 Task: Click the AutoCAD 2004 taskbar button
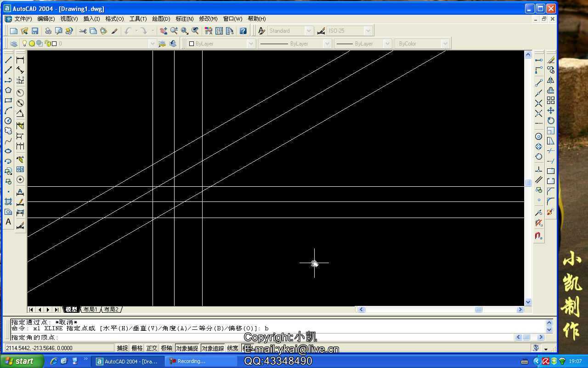(128, 361)
